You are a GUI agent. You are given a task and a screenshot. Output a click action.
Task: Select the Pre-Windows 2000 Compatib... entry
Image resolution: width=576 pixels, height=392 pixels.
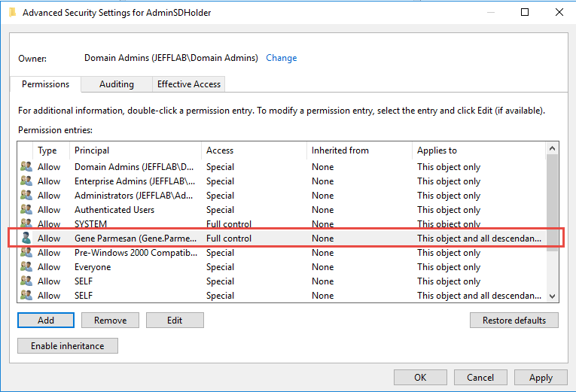pos(282,253)
